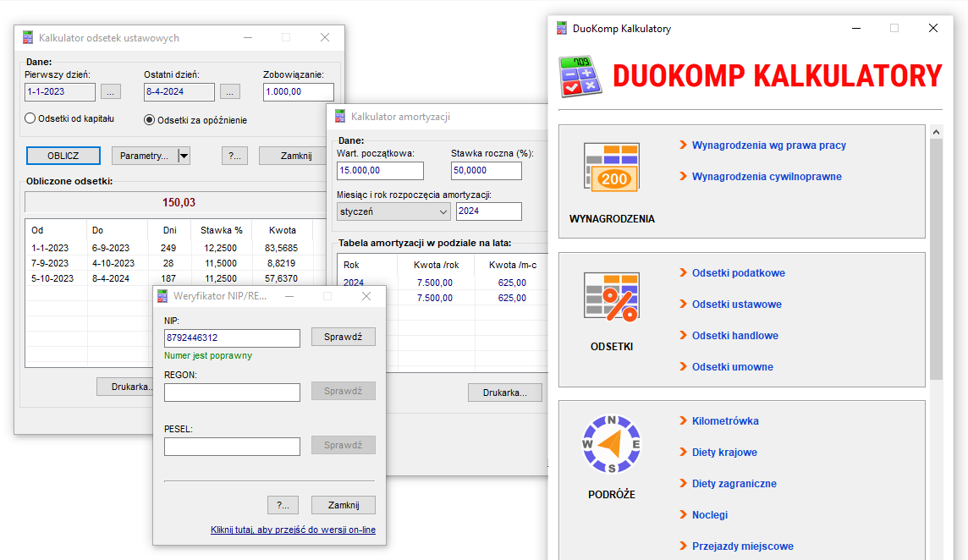Click Kalkulator odsetek ustawowych title bar icon

coord(28,38)
